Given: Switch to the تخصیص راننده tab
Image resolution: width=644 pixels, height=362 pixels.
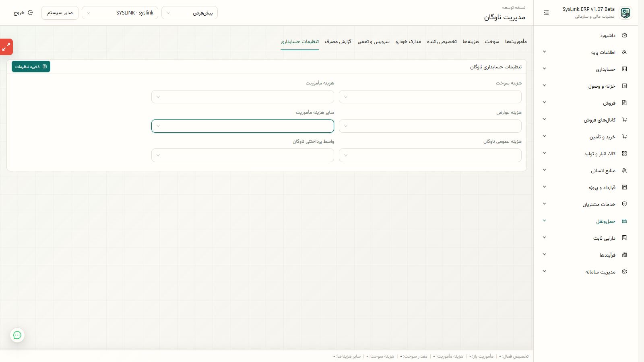Looking at the screenshot, I should (x=442, y=41).
